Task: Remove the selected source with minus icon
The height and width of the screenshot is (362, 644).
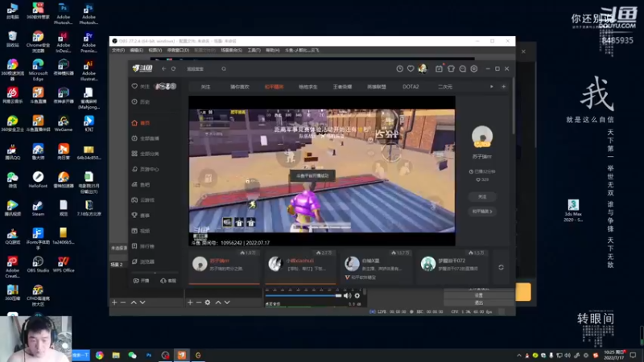Action: tap(199, 302)
